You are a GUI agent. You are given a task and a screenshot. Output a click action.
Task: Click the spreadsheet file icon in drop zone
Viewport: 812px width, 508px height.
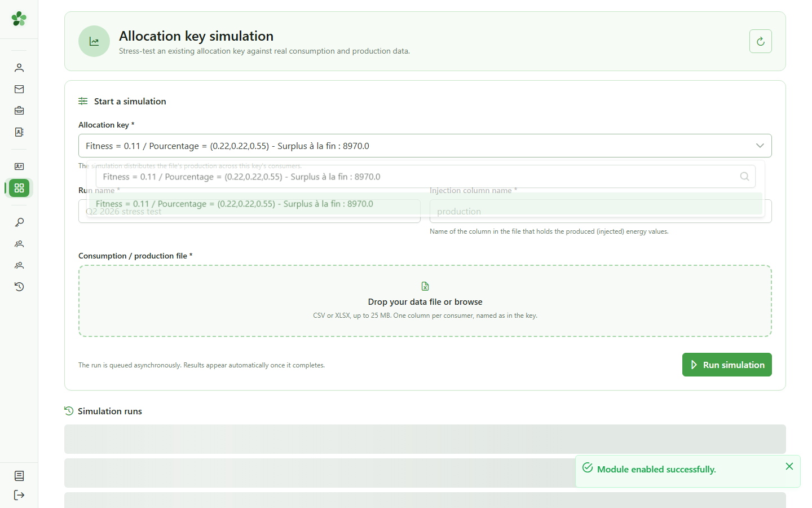(x=425, y=286)
